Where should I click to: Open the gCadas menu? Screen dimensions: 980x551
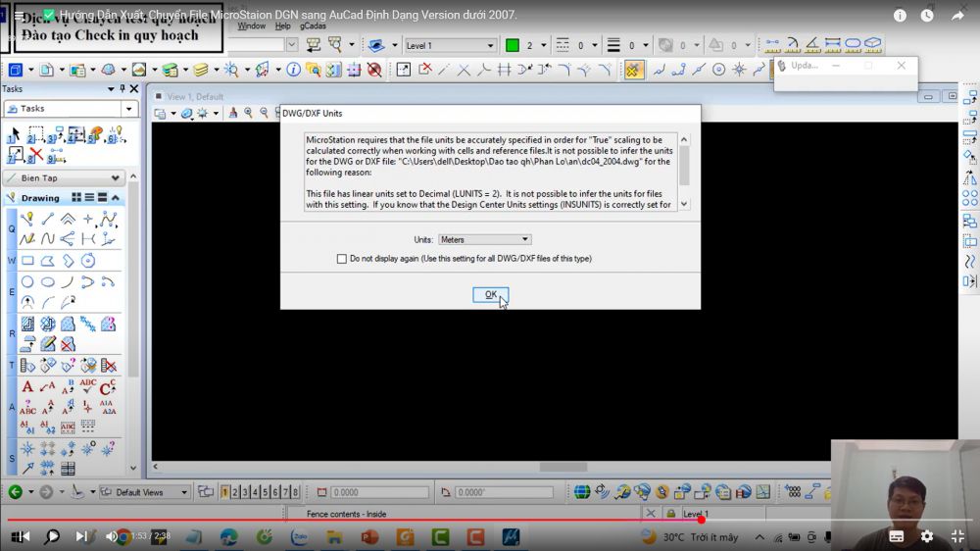(313, 26)
